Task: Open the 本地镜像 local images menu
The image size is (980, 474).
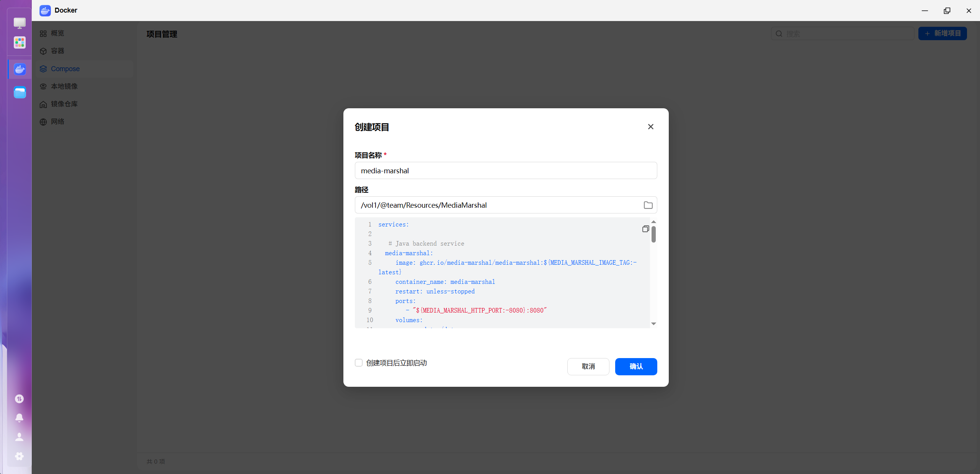Action: (84, 86)
